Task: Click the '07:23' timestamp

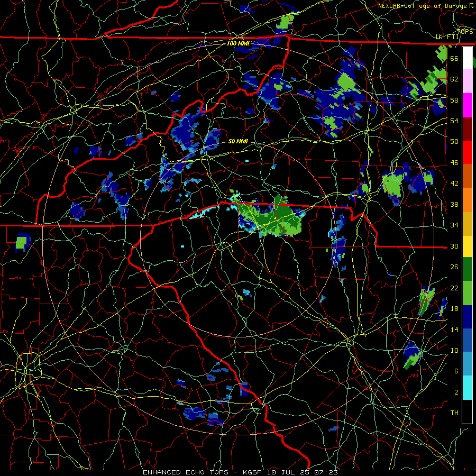Action: point(326,472)
